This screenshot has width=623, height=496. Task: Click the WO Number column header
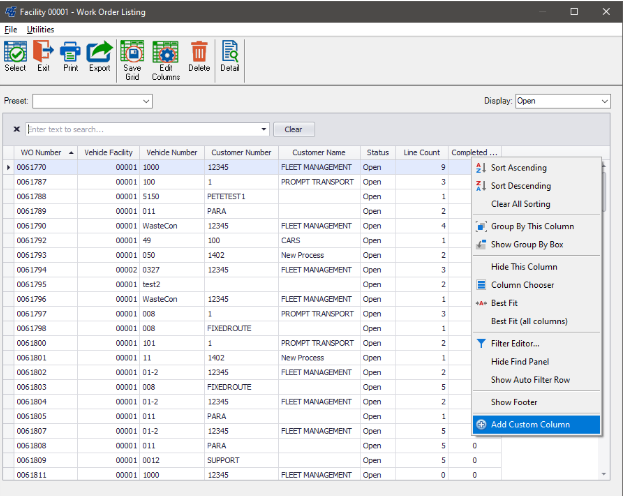41,152
